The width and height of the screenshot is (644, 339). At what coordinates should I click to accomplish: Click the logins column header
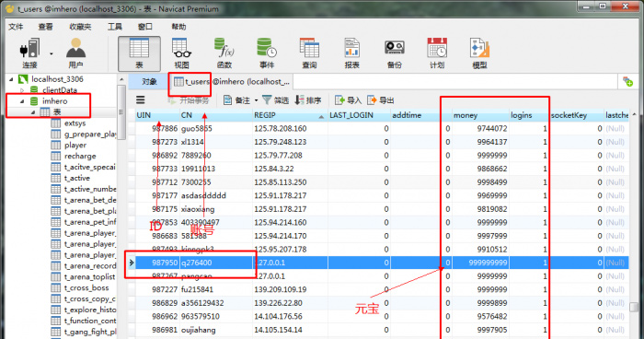pos(529,115)
